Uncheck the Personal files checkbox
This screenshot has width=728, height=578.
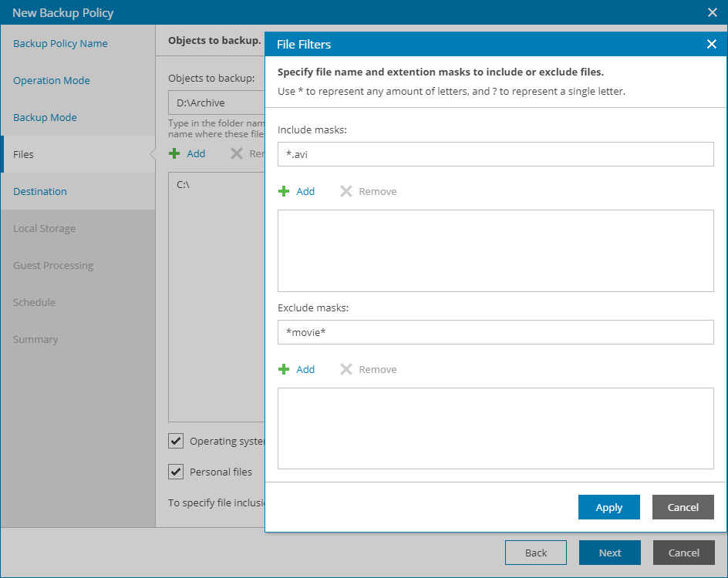tap(176, 472)
